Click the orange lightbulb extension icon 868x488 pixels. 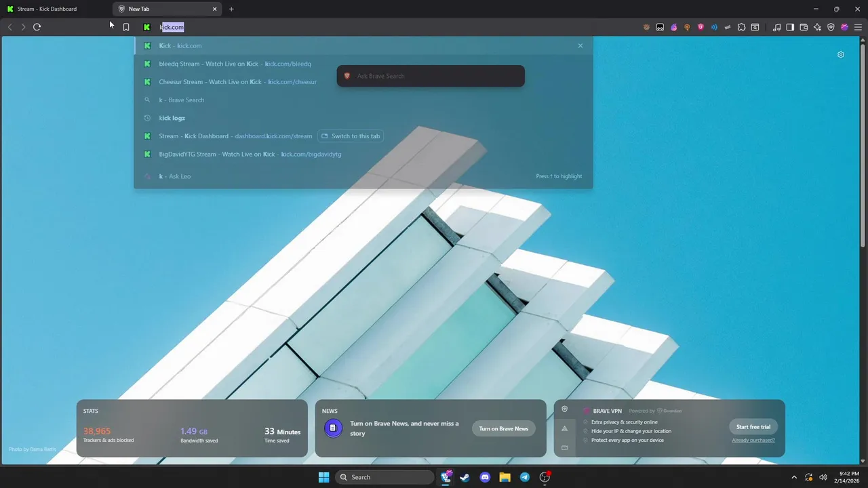687,27
